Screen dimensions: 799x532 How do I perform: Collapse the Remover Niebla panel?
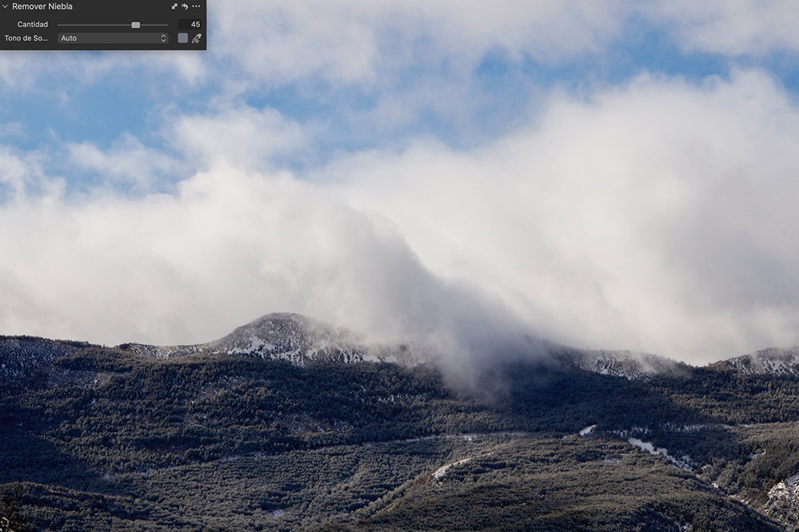6,7
